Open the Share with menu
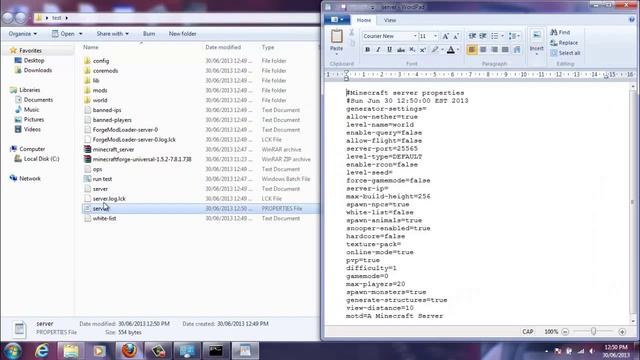This screenshot has width=640, height=360. pyautogui.click(x=112, y=34)
